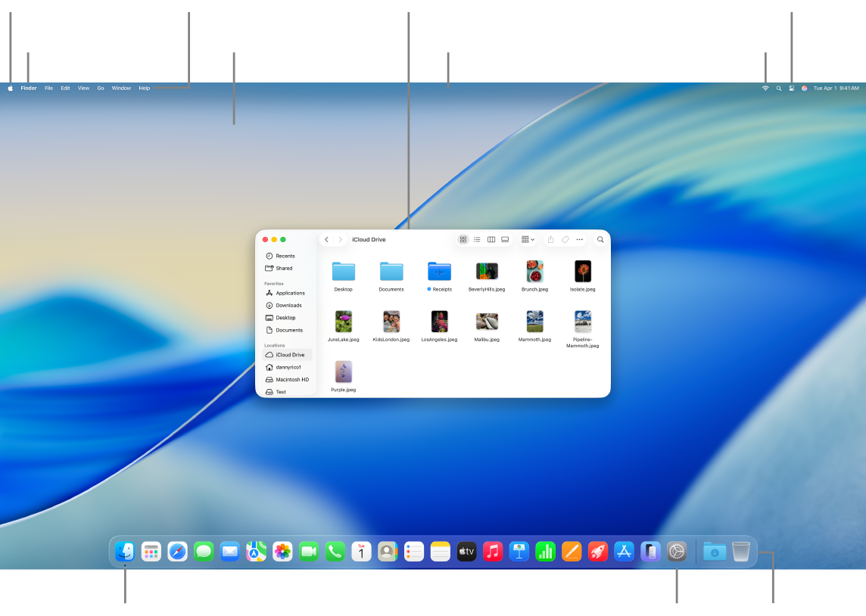This screenshot has height=616, width=866.
Task: Open Mail from the Dock
Action: point(230,552)
